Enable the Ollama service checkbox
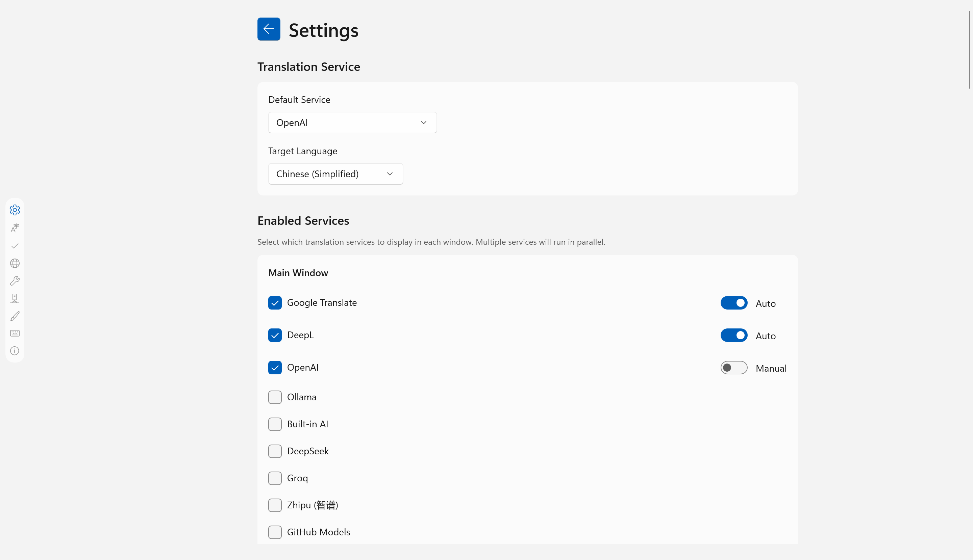 click(275, 397)
